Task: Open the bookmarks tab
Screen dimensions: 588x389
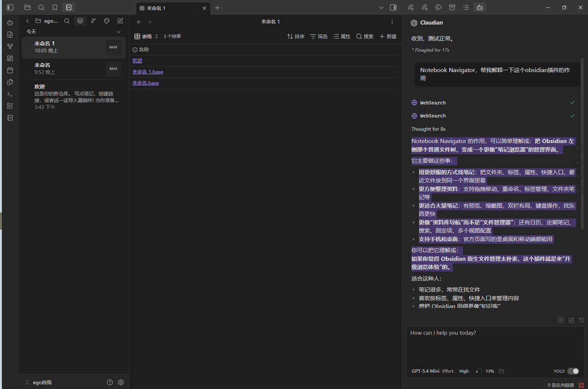Action: 55,7
